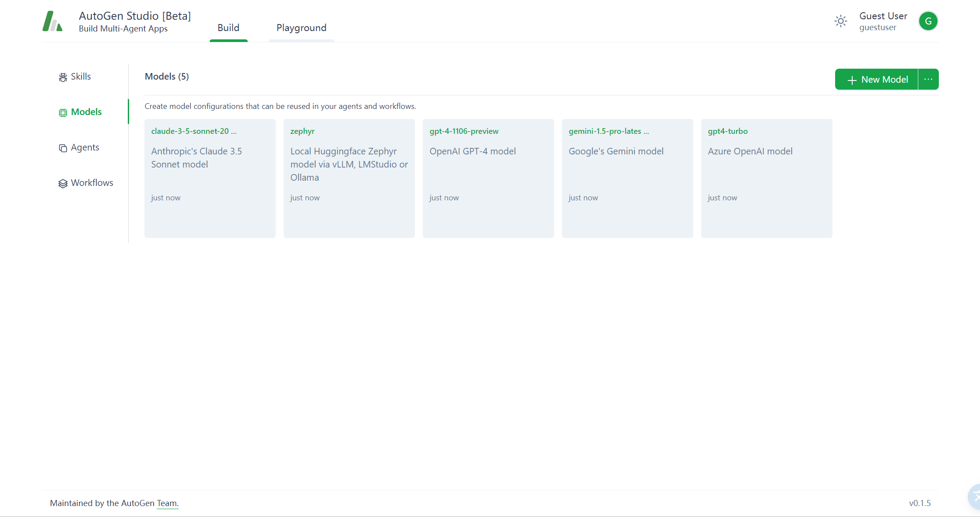
Task: Open the gpt4-turbo model title
Action: coord(728,131)
